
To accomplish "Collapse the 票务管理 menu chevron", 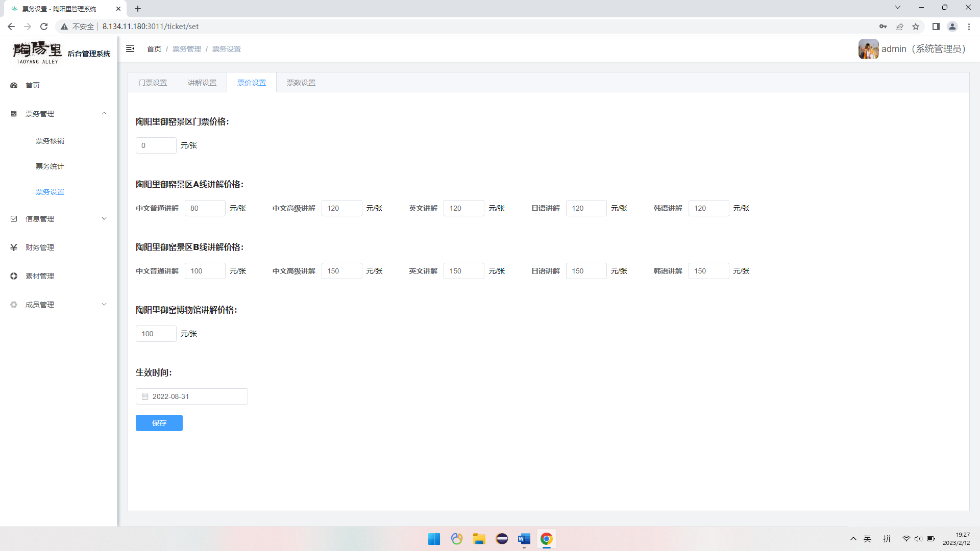I will click(104, 113).
